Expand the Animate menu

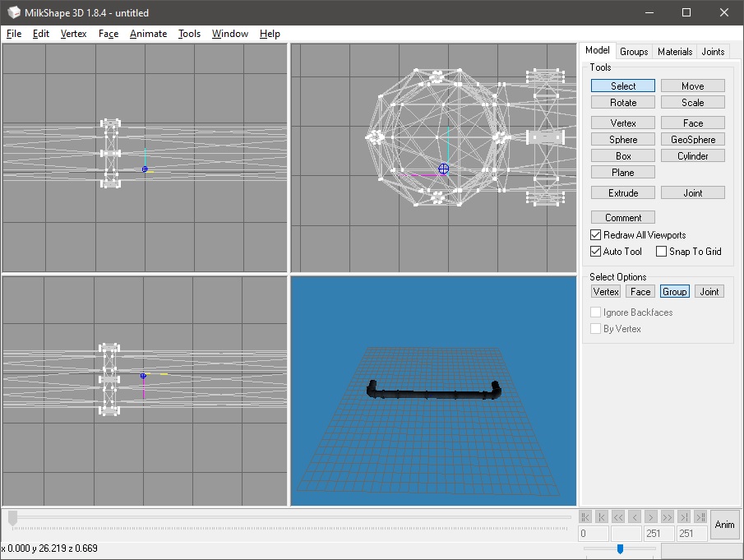point(148,34)
